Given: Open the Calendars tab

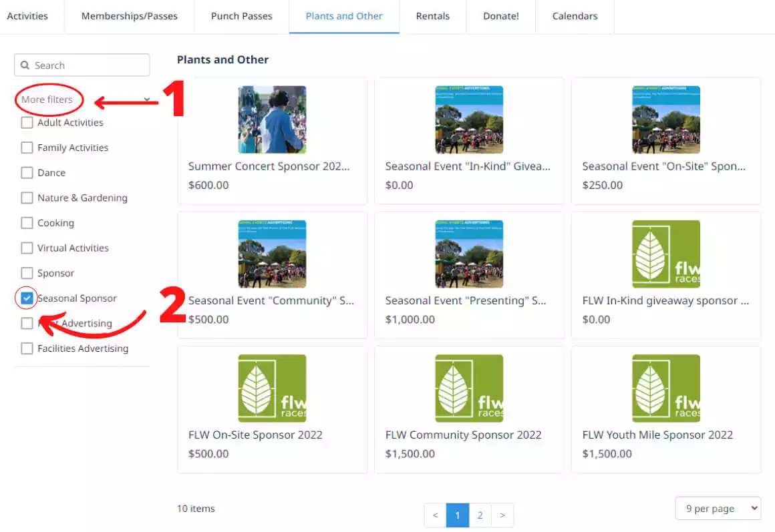Looking at the screenshot, I should [575, 16].
